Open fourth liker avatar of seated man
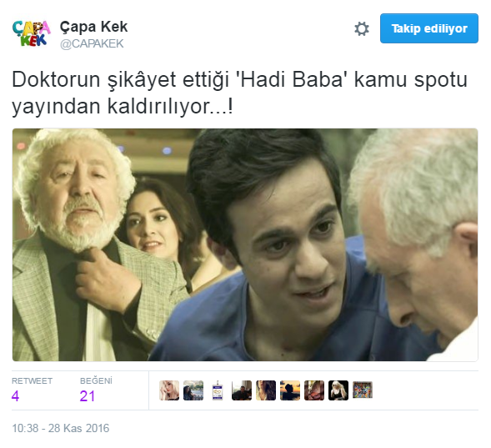The image size is (491, 448). pos(242,390)
